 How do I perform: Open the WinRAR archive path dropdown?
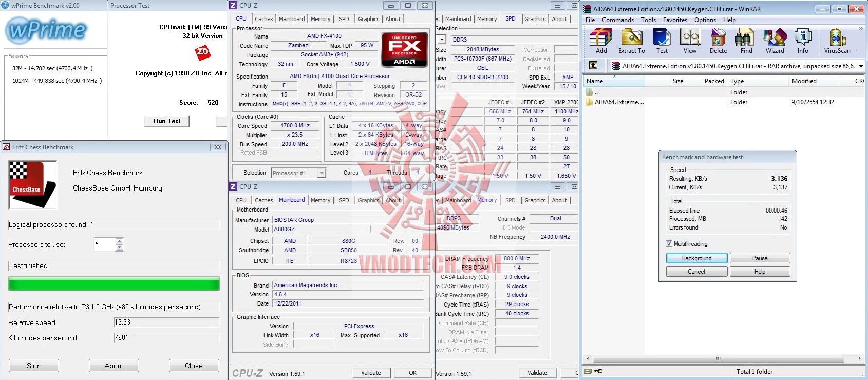coord(861,66)
